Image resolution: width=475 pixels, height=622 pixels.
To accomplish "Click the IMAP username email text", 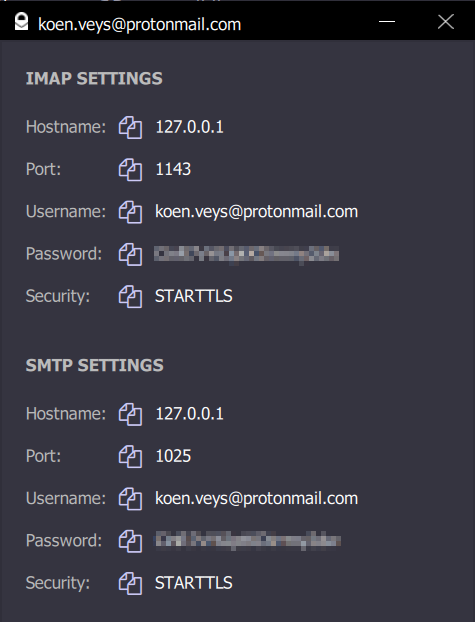I will [256, 212].
